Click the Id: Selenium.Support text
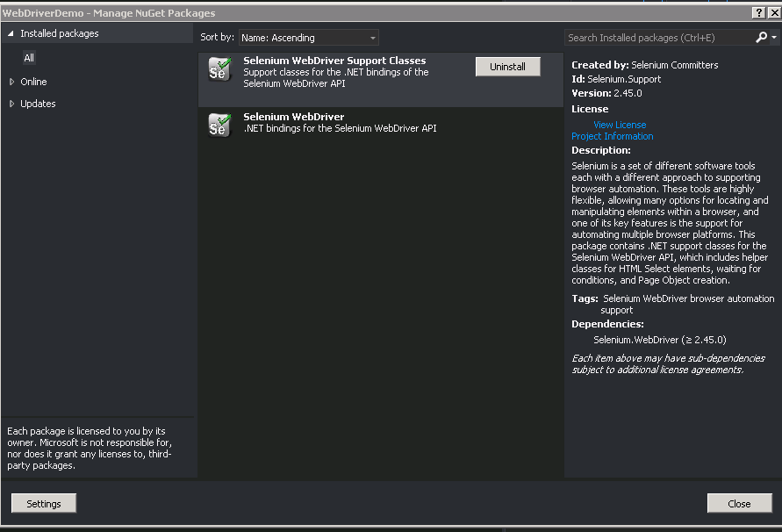The width and height of the screenshot is (782, 532). pyautogui.click(x=616, y=79)
